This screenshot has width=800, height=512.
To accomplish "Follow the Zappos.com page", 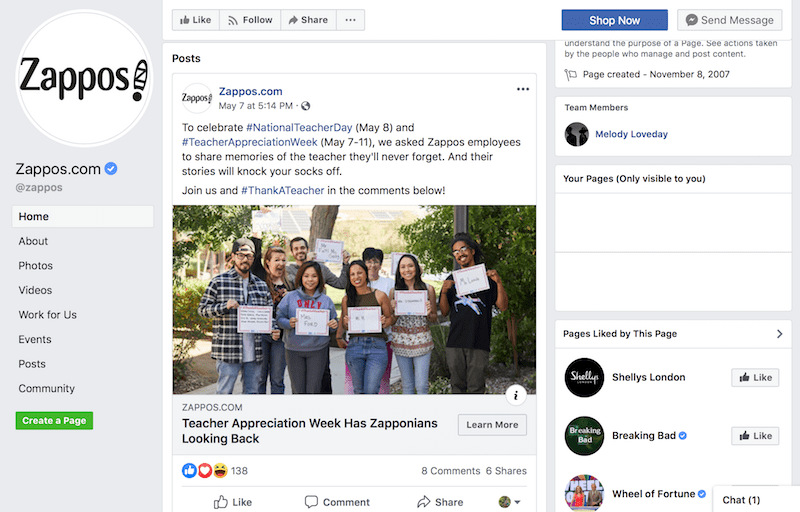I will pyautogui.click(x=250, y=20).
